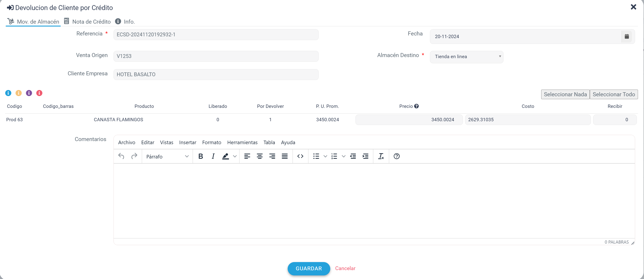Open the Editar menu
Viewport: 644px width, 279px height.
click(147, 142)
